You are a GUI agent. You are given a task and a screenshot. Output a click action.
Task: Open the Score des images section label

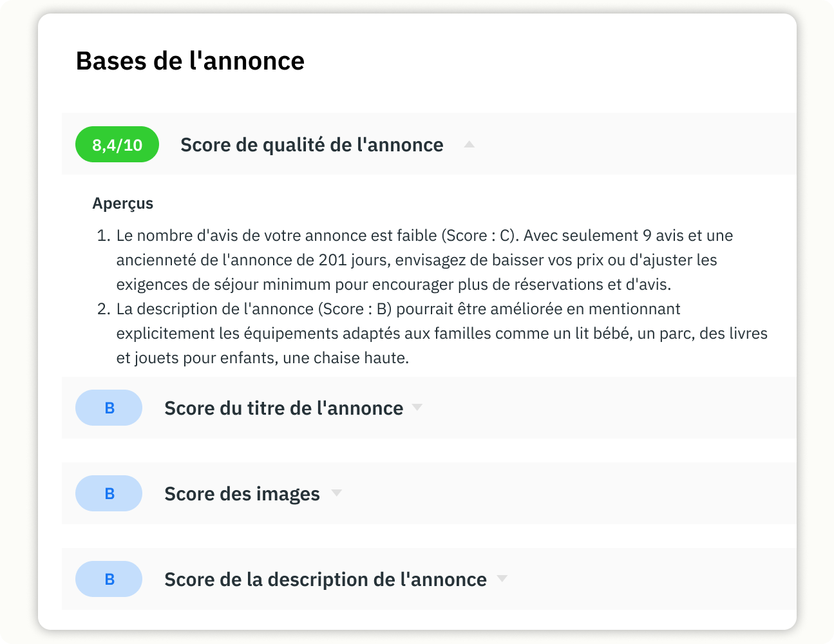[x=242, y=494]
